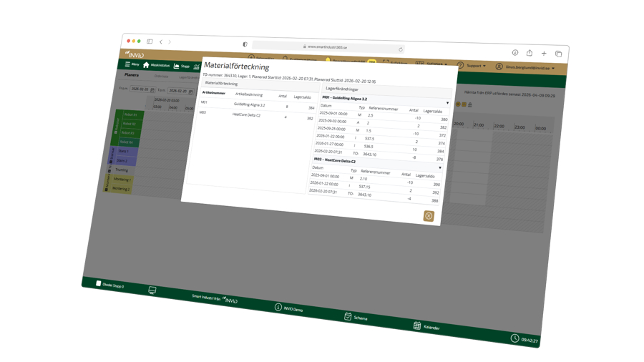Switch to the Planera tab
The height and width of the screenshot is (362, 644).
coord(132,75)
